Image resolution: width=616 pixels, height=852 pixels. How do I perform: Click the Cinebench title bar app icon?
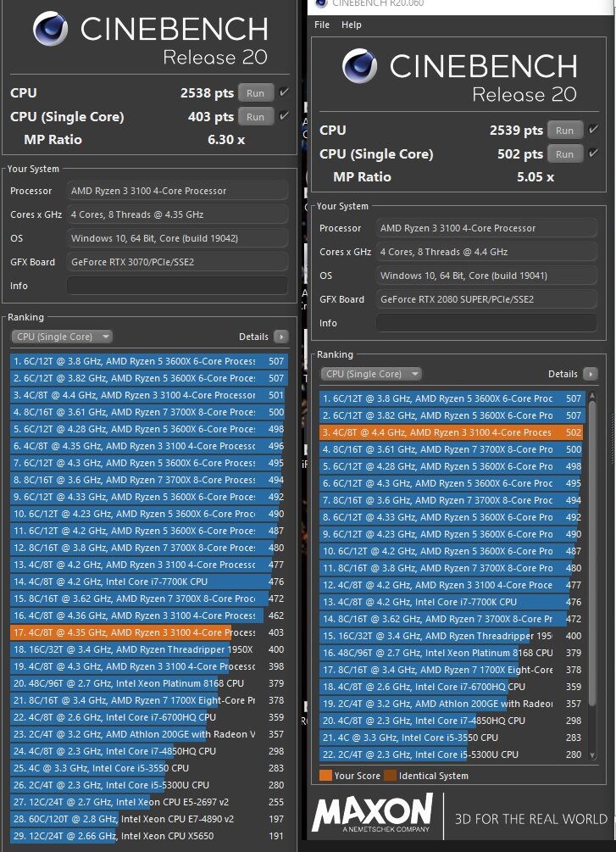[x=321, y=3]
